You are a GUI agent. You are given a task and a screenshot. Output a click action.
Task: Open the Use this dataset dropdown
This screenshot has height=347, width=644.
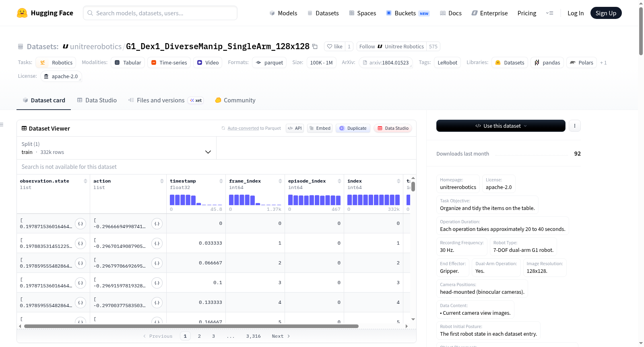click(501, 126)
